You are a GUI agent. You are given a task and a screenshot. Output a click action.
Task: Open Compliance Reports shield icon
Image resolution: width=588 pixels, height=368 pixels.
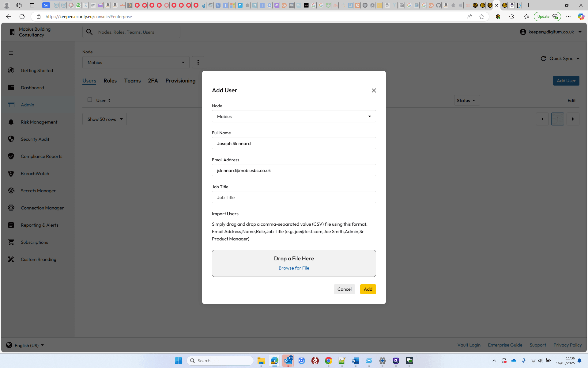(11, 156)
